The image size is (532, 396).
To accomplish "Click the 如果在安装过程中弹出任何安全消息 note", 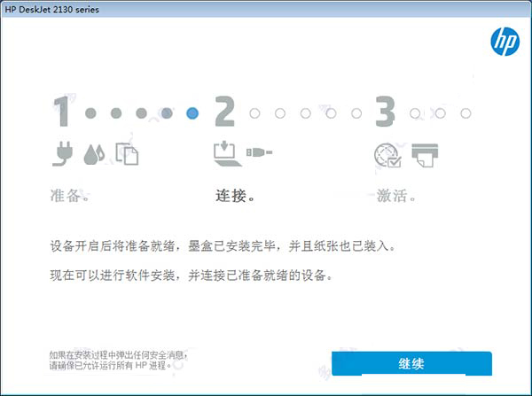I will pos(119,355).
